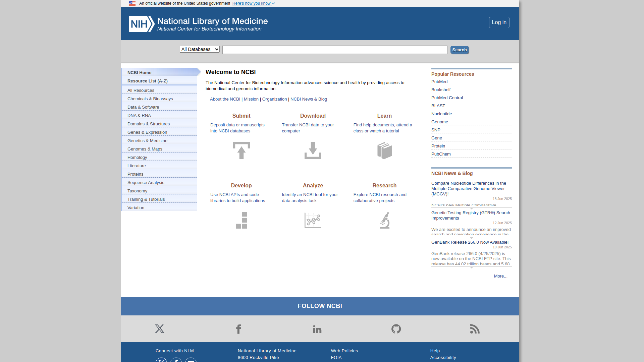The height and width of the screenshot is (362, 644).
Task: Open the Learn heading link
Action: 384,116
